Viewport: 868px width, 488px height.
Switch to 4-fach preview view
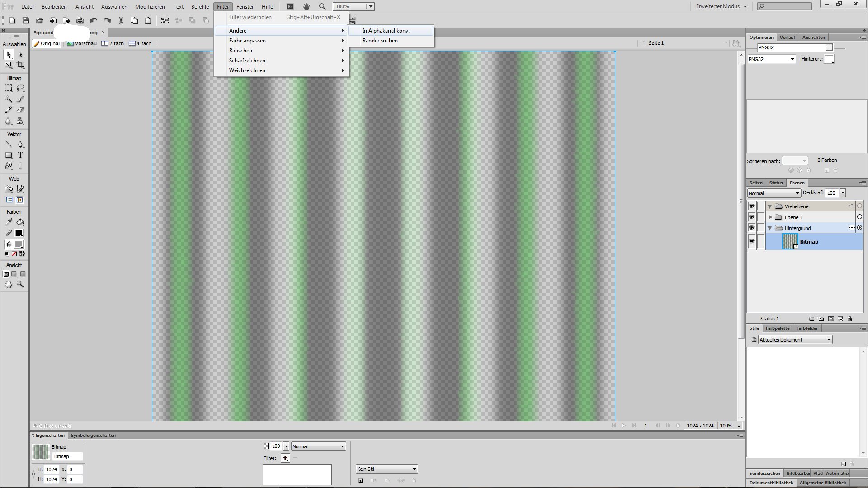140,43
